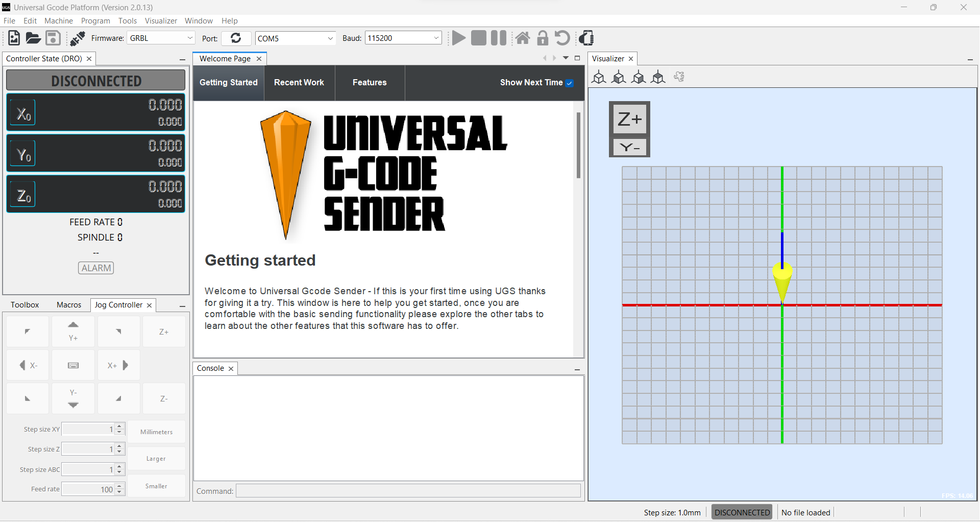Click the Smaller step size button
The height and width of the screenshot is (522, 980).
click(156, 486)
